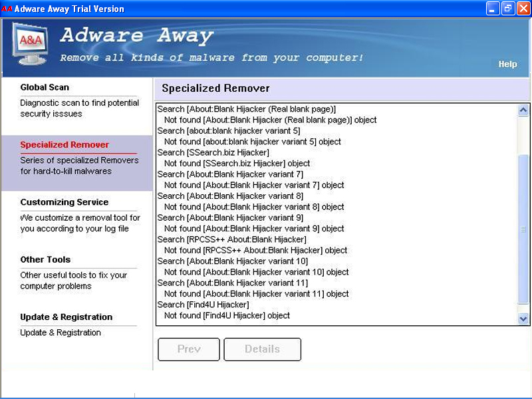This screenshot has width=532, height=399.
Task: Click the vertical scrollbar thumb in the log
Action: [523, 229]
